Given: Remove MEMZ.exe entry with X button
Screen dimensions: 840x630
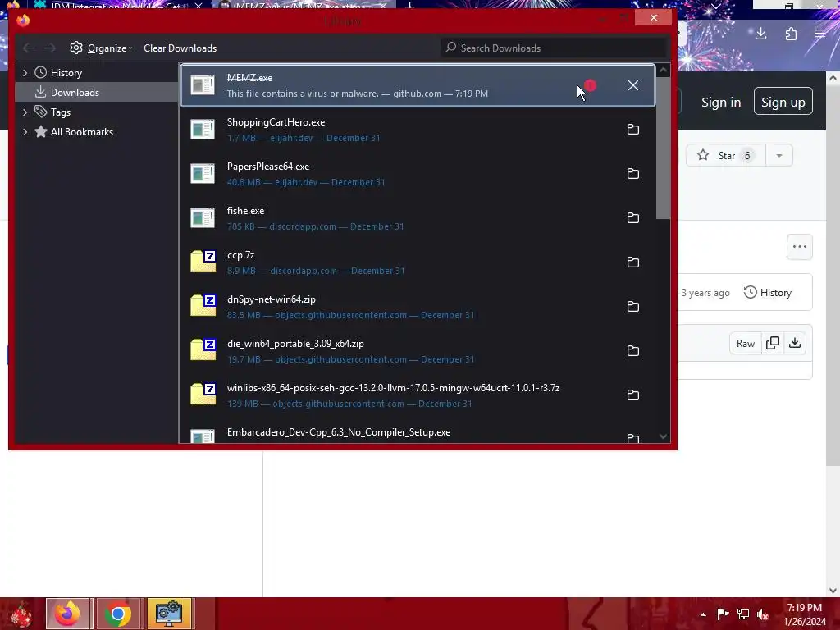Looking at the screenshot, I should tap(632, 85).
